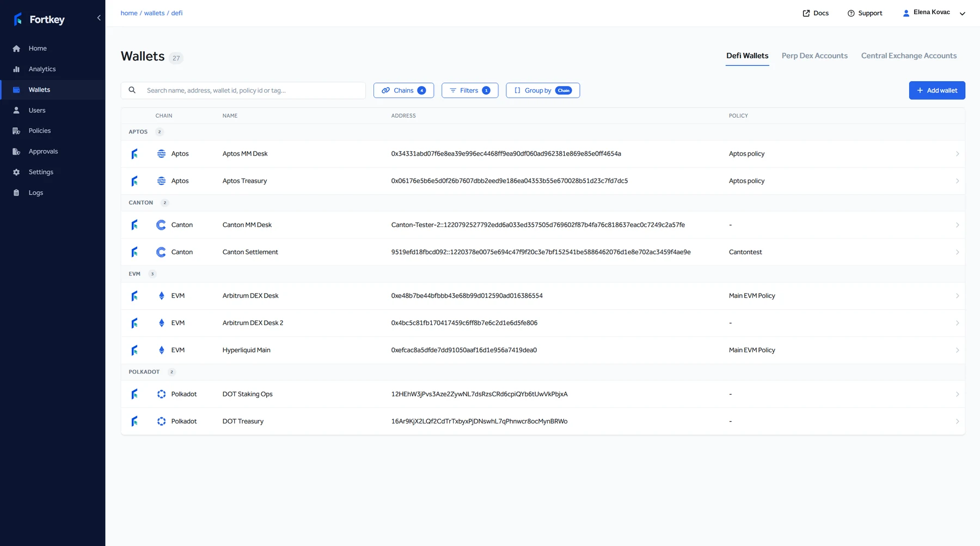The height and width of the screenshot is (546, 980).
Task: Open the Filters dropdown
Action: pyautogui.click(x=470, y=90)
